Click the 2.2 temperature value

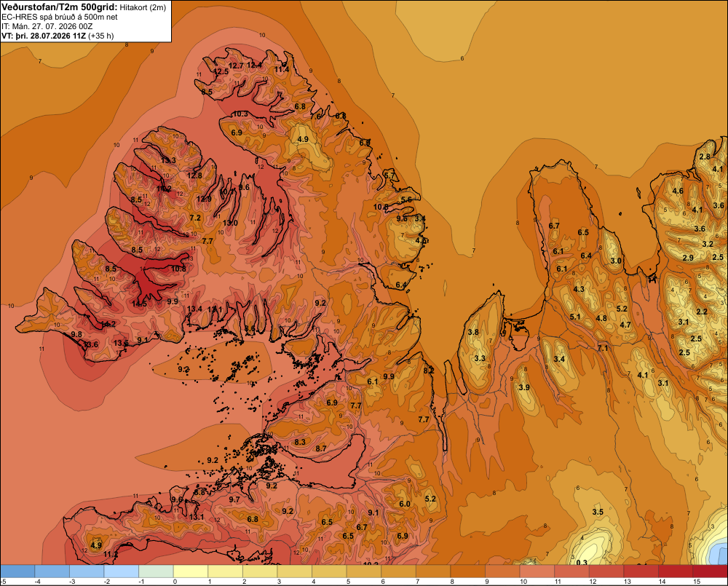tap(702, 312)
